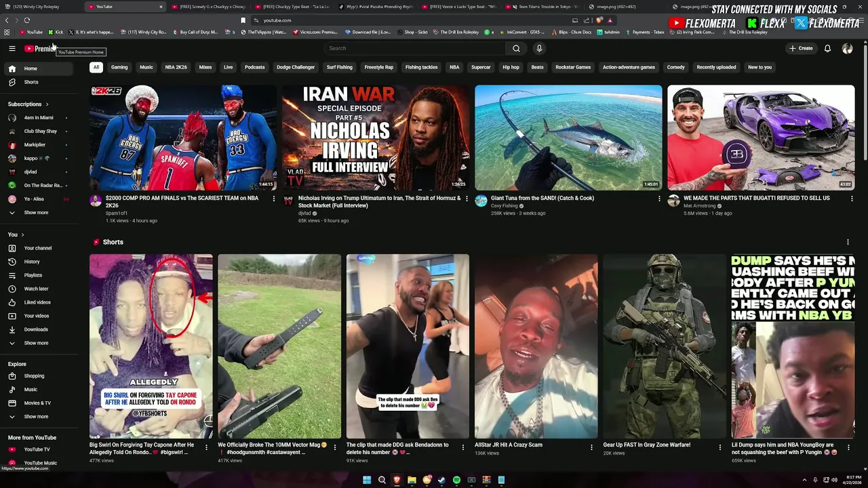Viewport: 868px width, 488px height.
Task: Play the Iran War Nicholas Irving thumbnail
Action: [x=376, y=138]
